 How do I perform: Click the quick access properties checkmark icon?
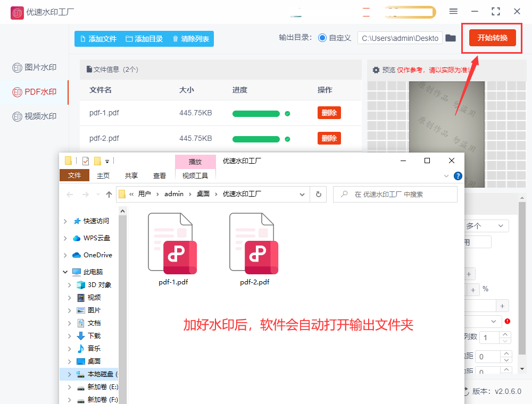[86, 161]
